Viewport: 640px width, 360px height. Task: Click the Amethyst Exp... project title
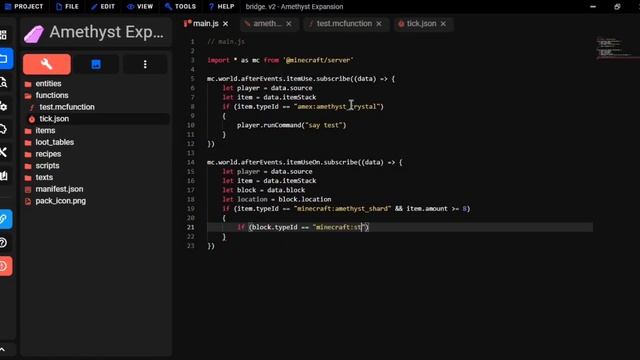click(x=107, y=32)
